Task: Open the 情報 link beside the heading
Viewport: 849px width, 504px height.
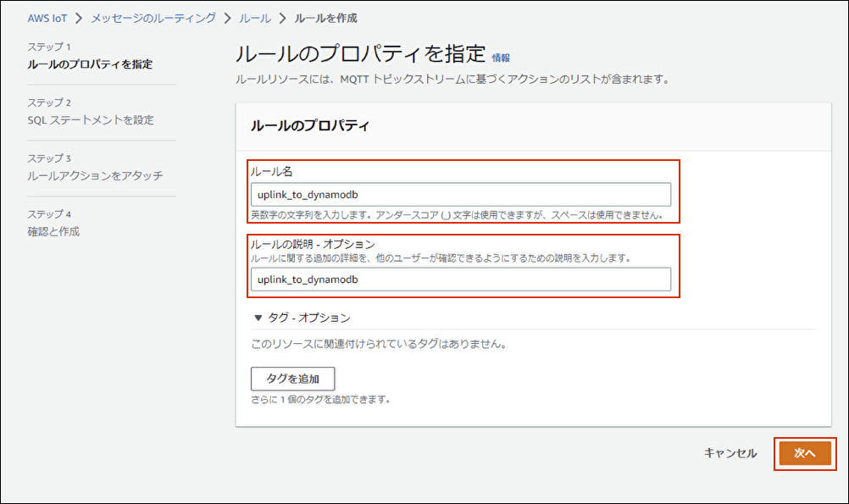Action: tap(501, 58)
